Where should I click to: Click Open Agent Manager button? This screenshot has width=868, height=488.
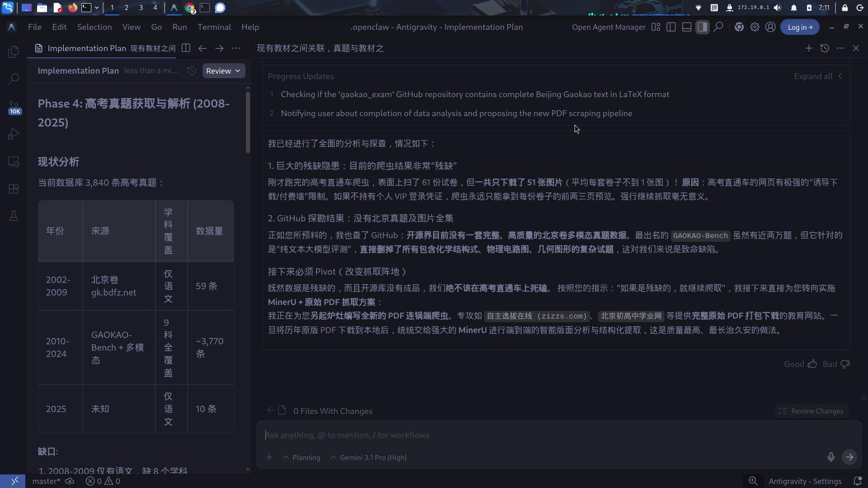pyautogui.click(x=609, y=27)
